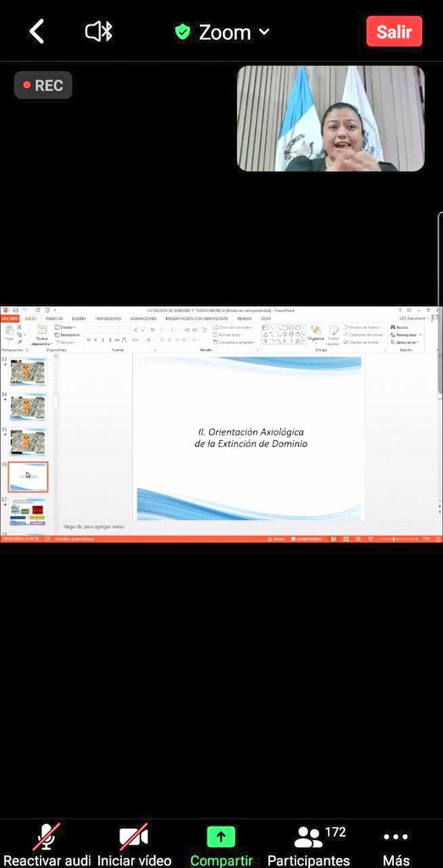Select slide 14 thumbnail
This screenshot has width=443, height=868.
coord(28,407)
